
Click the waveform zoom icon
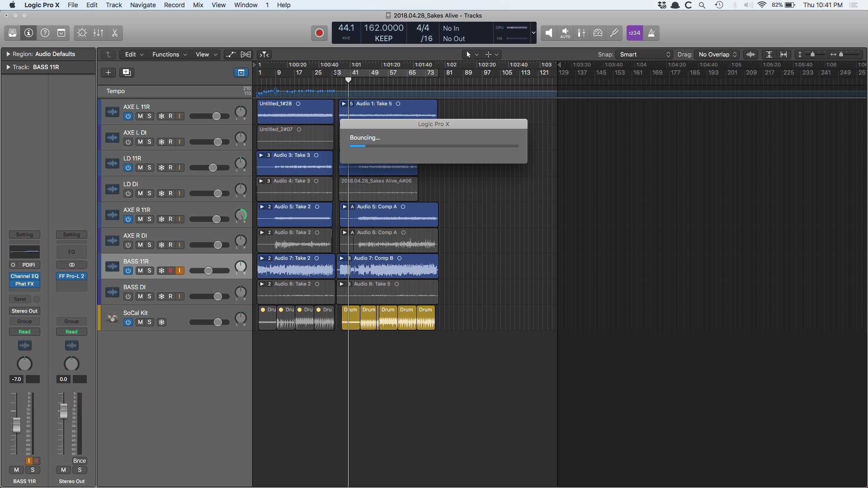point(751,55)
